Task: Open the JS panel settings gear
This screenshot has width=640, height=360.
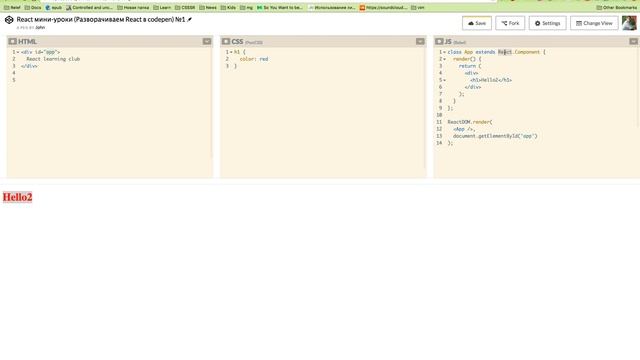Action: (x=439, y=41)
